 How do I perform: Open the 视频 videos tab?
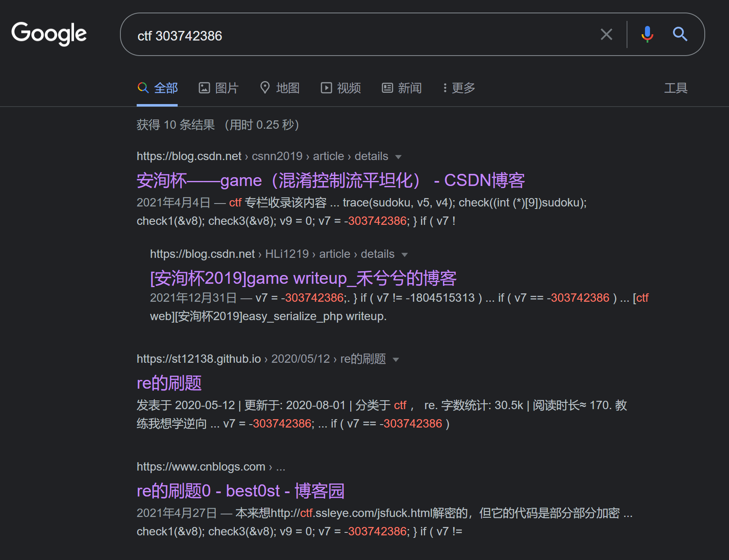[x=341, y=88]
